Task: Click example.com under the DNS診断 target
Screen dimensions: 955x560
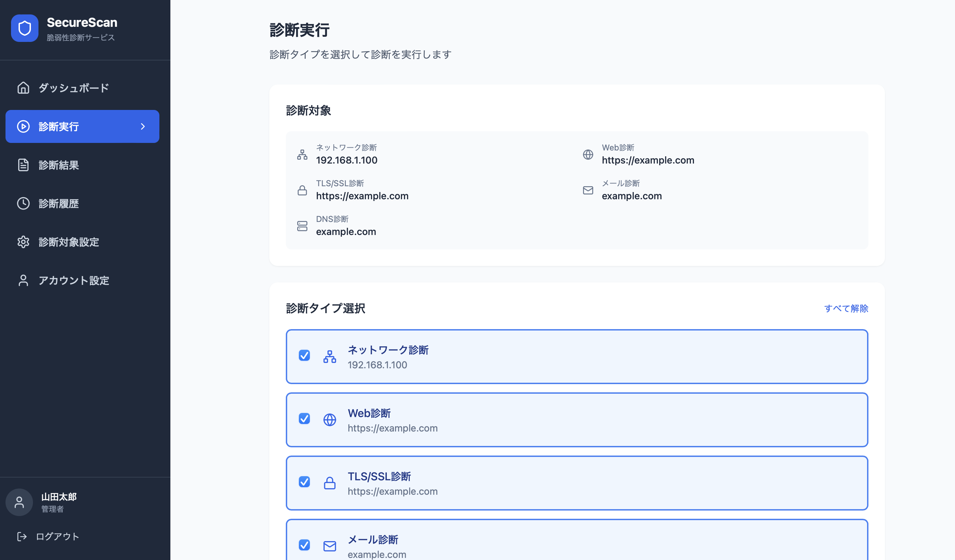Action: click(346, 232)
